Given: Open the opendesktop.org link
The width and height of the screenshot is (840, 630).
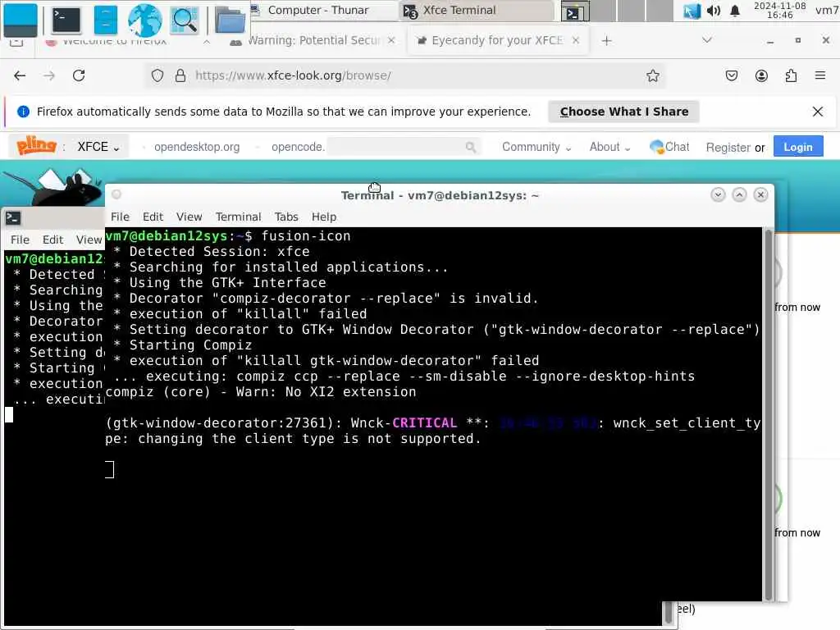Looking at the screenshot, I should click(197, 147).
